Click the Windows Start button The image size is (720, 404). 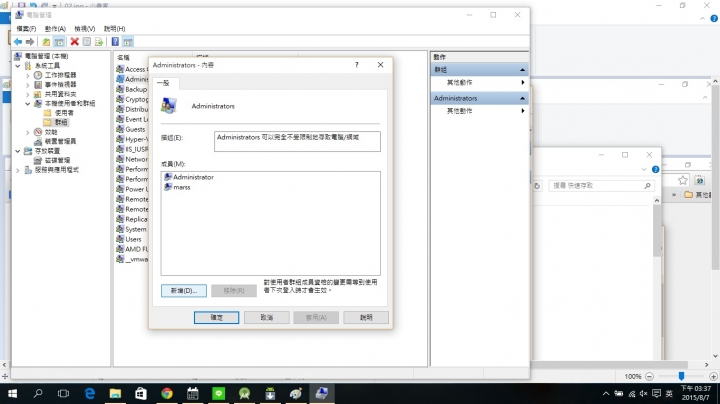tap(12, 393)
